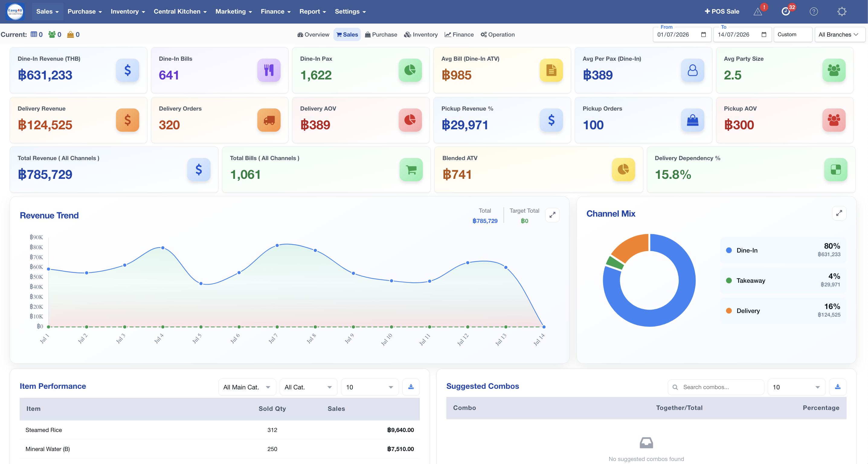
Task: Open Item Performance row count dropdown
Action: (x=370, y=387)
